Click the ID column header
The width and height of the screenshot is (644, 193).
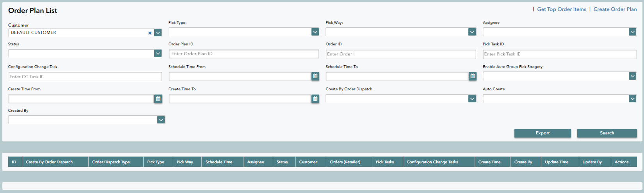15,162
